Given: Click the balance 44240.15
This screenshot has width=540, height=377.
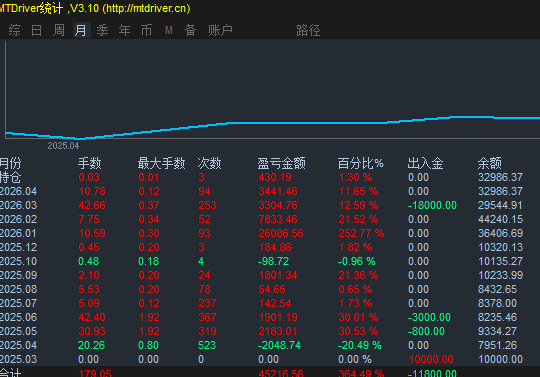Looking at the screenshot, I should pos(500,219).
